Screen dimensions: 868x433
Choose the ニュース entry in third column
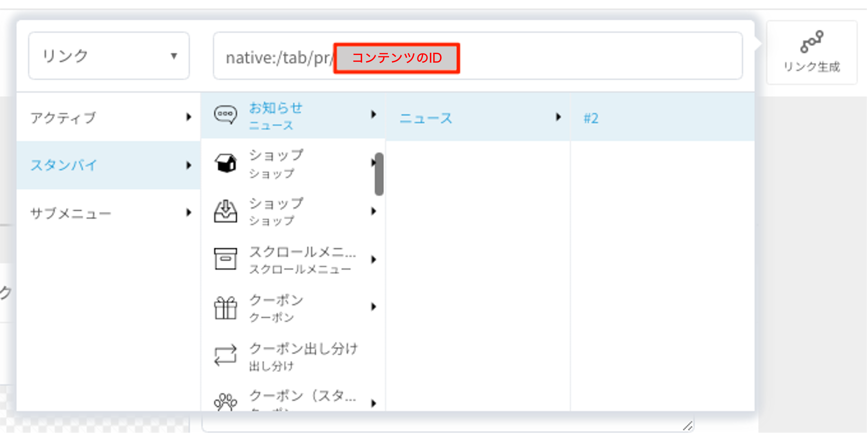pyautogui.click(x=478, y=117)
